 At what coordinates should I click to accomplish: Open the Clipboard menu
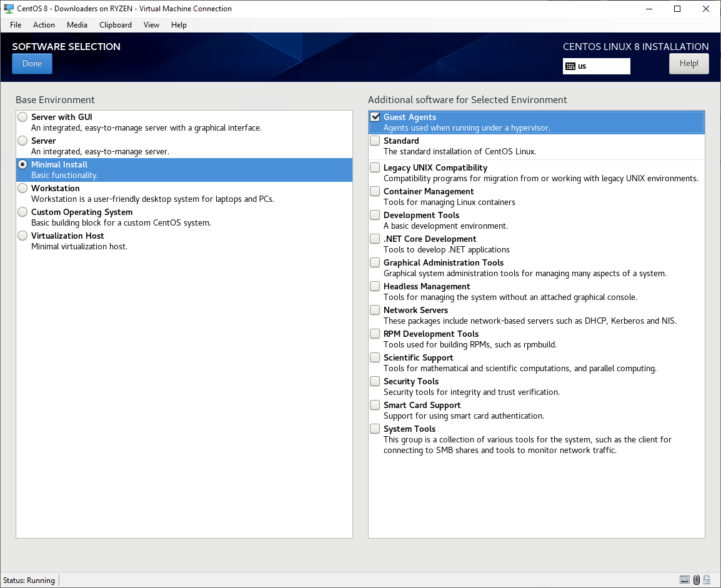click(116, 25)
